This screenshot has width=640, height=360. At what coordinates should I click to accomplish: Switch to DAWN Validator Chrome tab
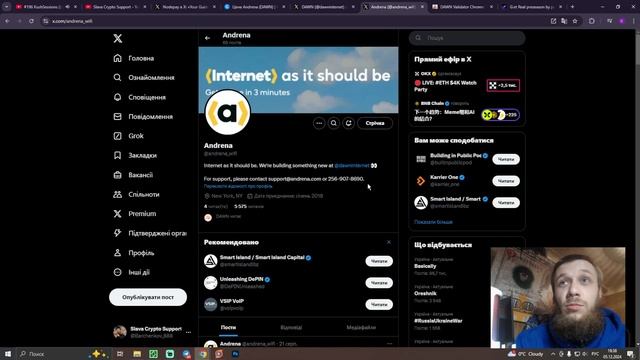[463, 7]
